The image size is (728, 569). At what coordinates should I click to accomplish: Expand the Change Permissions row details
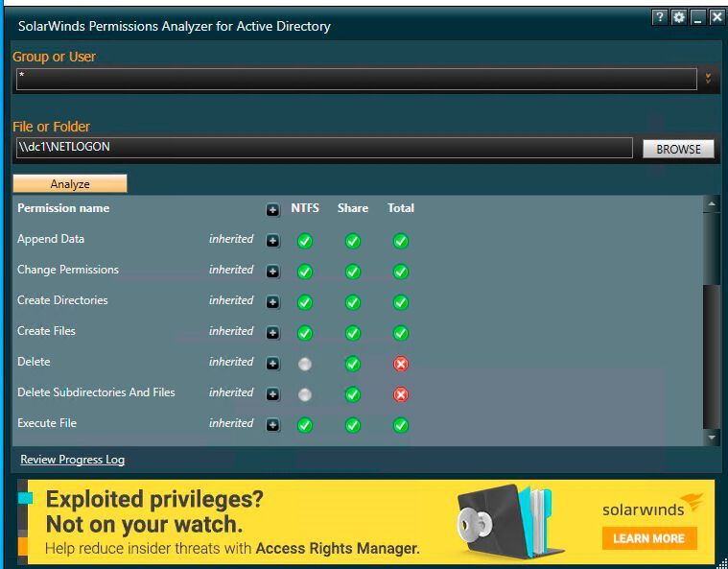tap(272, 272)
